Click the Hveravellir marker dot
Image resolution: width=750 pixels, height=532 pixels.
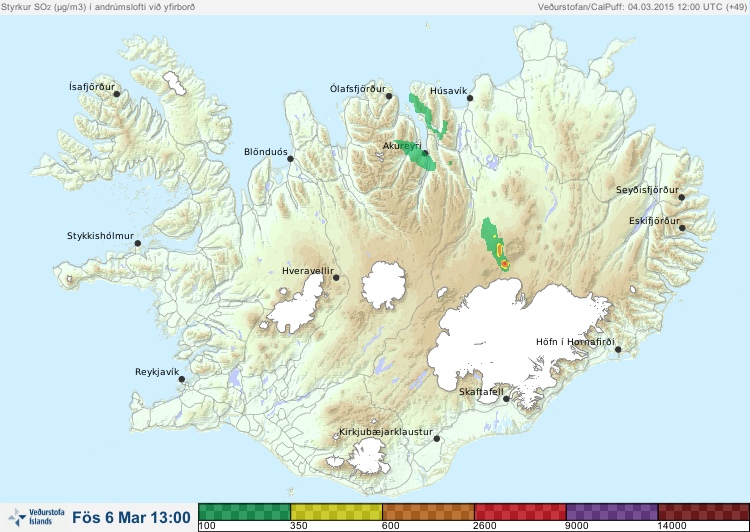pos(336,277)
